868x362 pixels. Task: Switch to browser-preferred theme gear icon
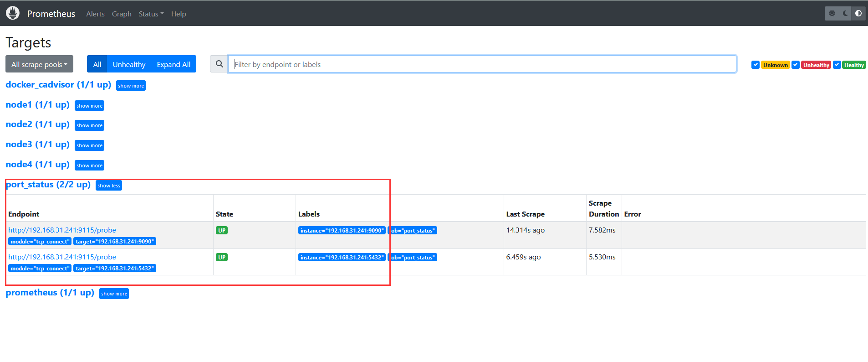tap(832, 13)
